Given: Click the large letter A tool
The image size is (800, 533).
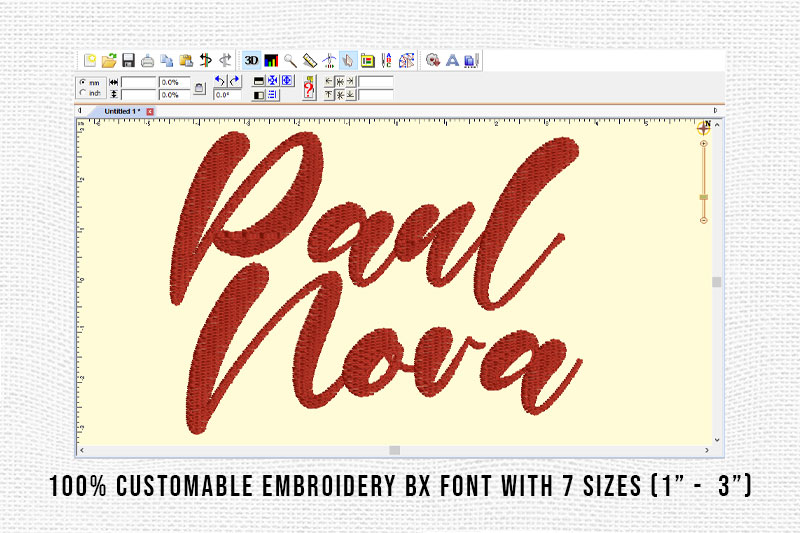Looking at the screenshot, I should (x=452, y=61).
